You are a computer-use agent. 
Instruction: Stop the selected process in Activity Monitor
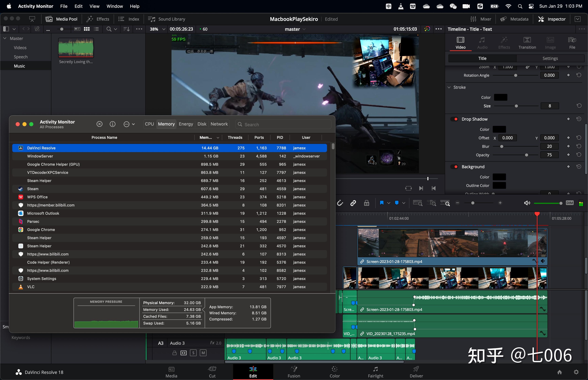tap(99, 124)
